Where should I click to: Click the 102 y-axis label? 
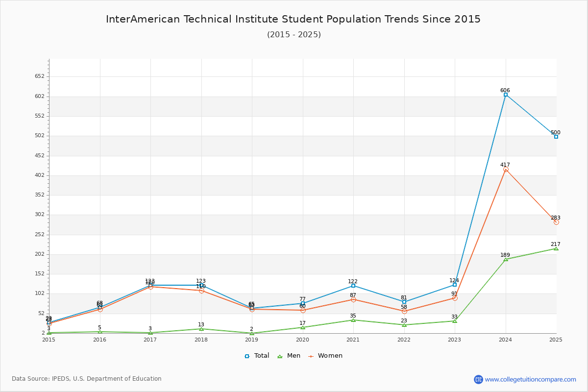click(x=40, y=294)
